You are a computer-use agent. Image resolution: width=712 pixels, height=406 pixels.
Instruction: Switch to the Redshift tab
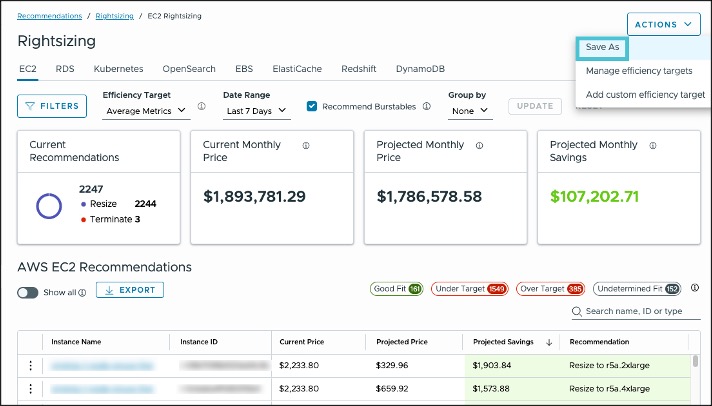(x=359, y=69)
